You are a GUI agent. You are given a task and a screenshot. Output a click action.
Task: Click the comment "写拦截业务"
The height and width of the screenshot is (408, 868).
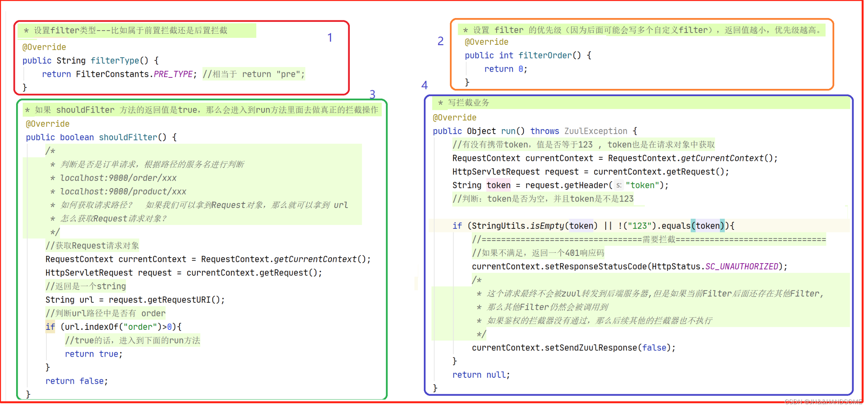(x=469, y=103)
